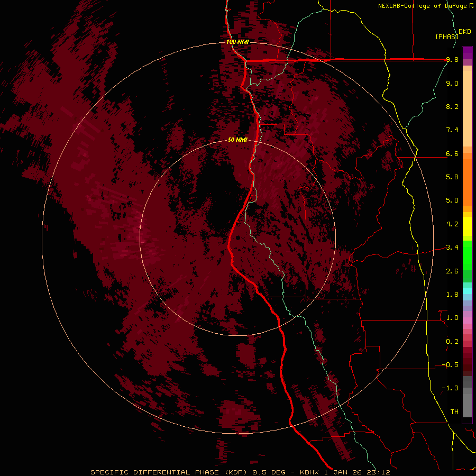This screenshot has height=476, width=476.
Task: Click the 8.2 scale value
Action: coord(452,106)
